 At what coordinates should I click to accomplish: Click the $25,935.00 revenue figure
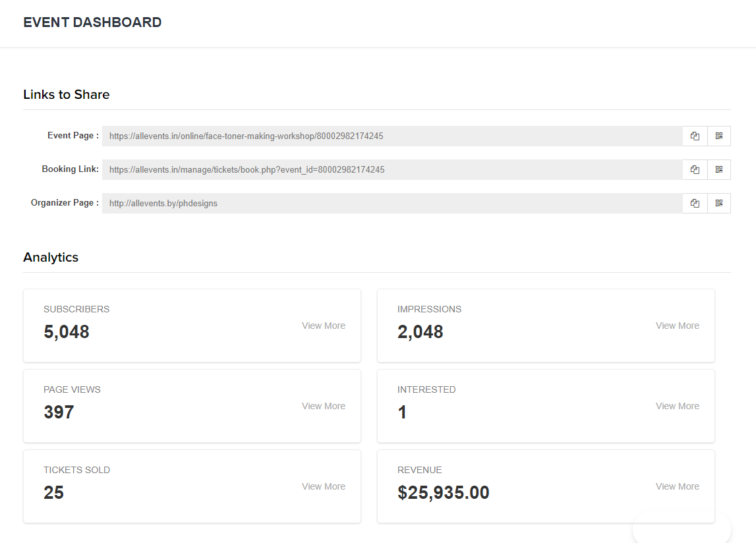443,492
